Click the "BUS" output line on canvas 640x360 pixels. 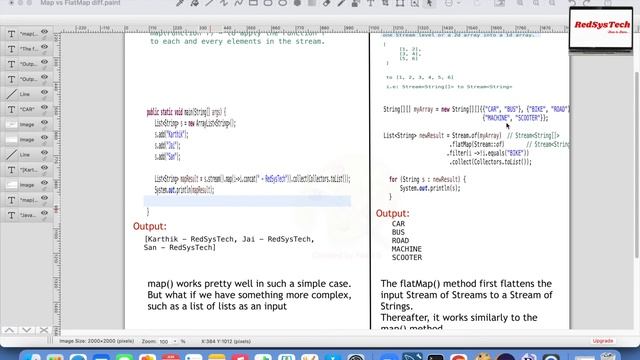[x=398, y=232]
